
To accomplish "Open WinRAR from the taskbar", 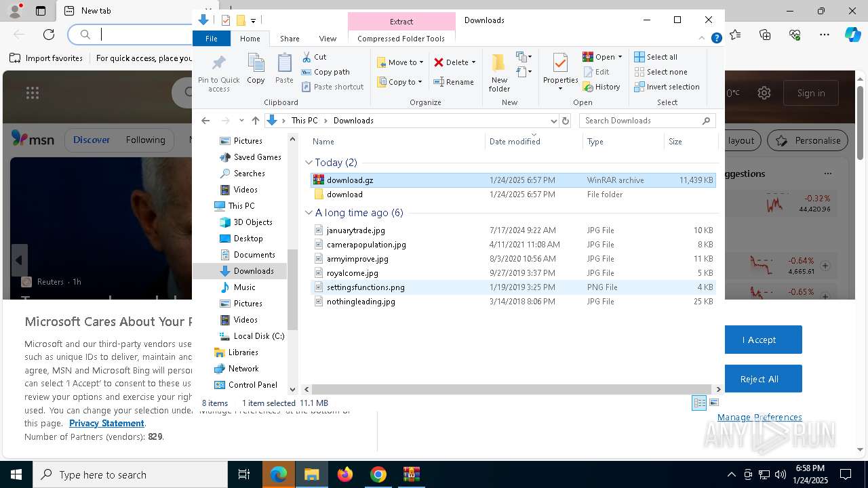I will 411,474.
